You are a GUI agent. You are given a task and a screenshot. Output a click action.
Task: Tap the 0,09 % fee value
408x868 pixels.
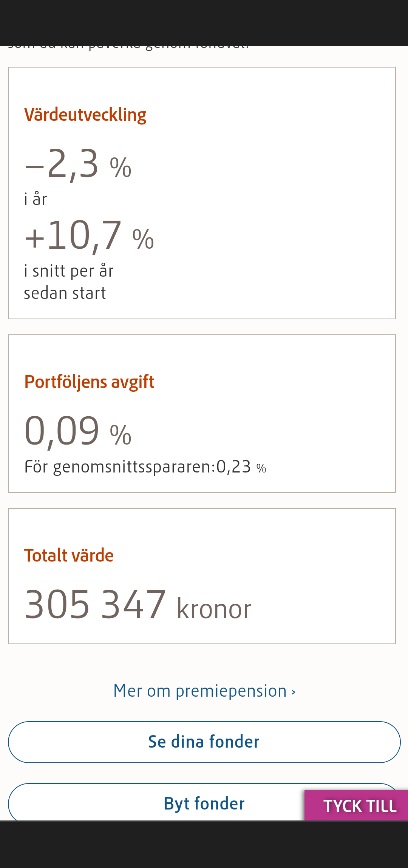(x=78, y=431)
